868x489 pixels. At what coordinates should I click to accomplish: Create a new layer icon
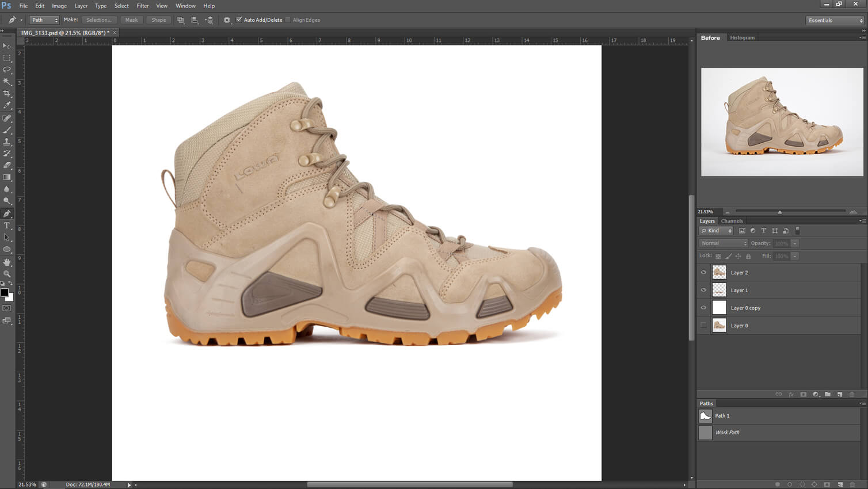[840, 395]
